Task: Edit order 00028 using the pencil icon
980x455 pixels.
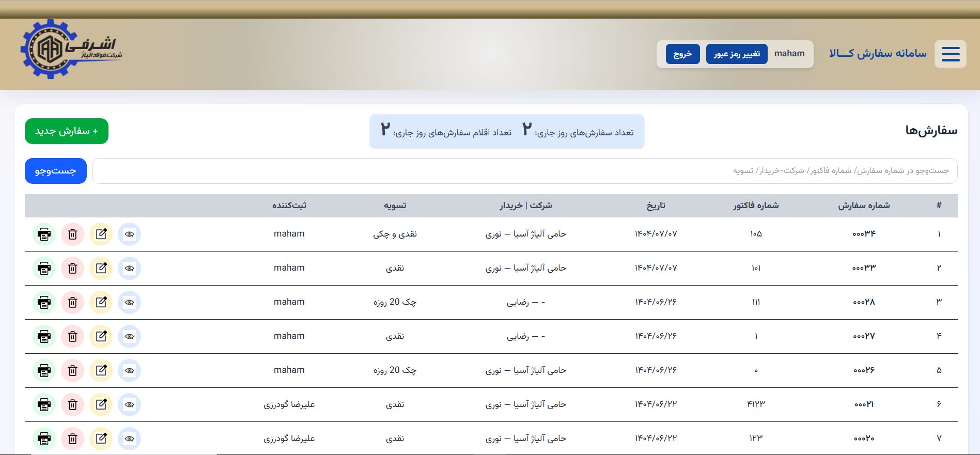Action: [101, 302]
